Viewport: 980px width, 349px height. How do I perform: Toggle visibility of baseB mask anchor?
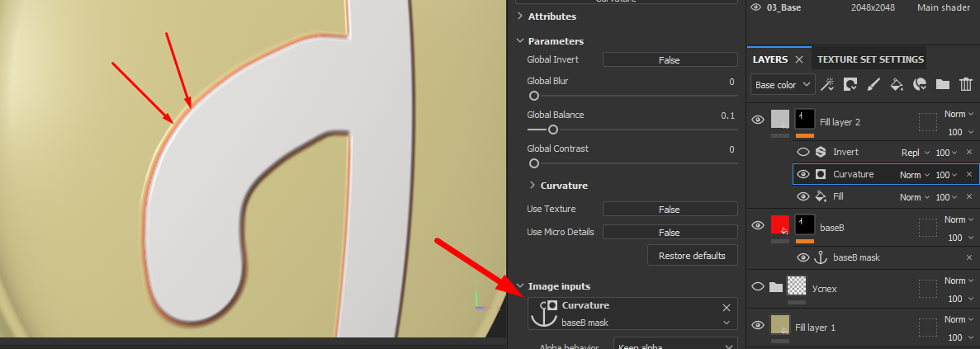[803, 257]
